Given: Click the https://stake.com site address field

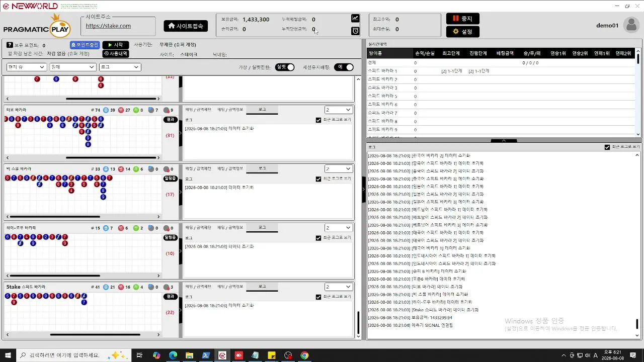Looking at the screenshot, I should point(118,26).
